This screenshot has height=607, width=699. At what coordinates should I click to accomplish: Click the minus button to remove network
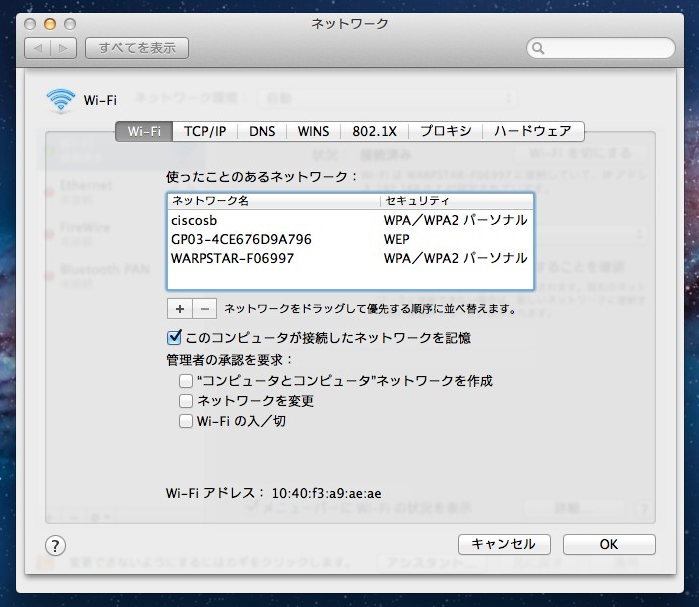203,309
